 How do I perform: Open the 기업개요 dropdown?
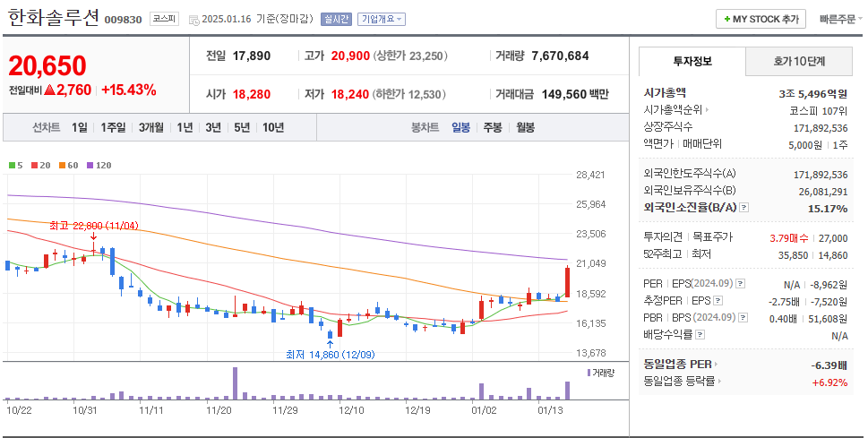(382, 20)
